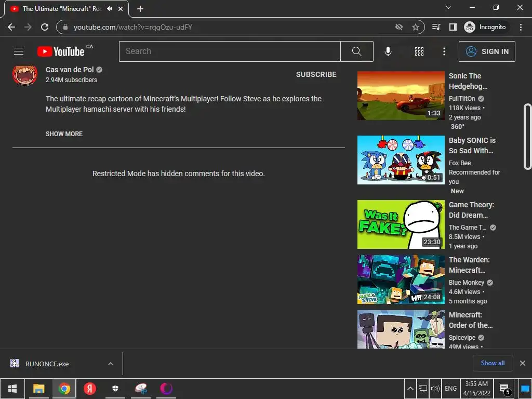This screenshot has height=399, width=532.
Task: Open the media control toolbar icon
Action: (x=436, y=27)
